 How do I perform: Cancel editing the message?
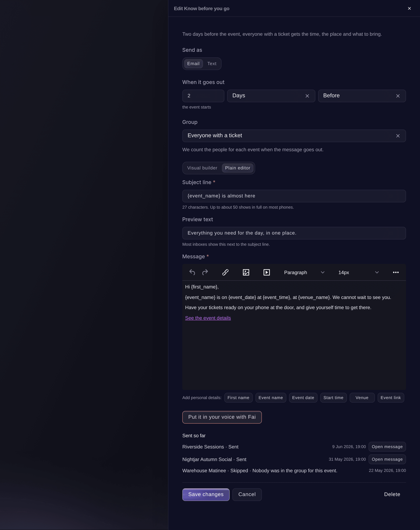coord(247,494)
